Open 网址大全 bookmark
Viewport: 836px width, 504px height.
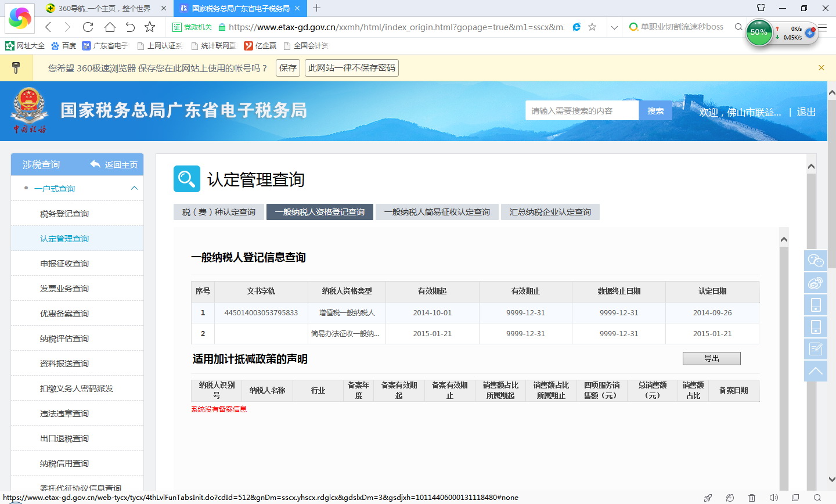[x=25, y=45]
